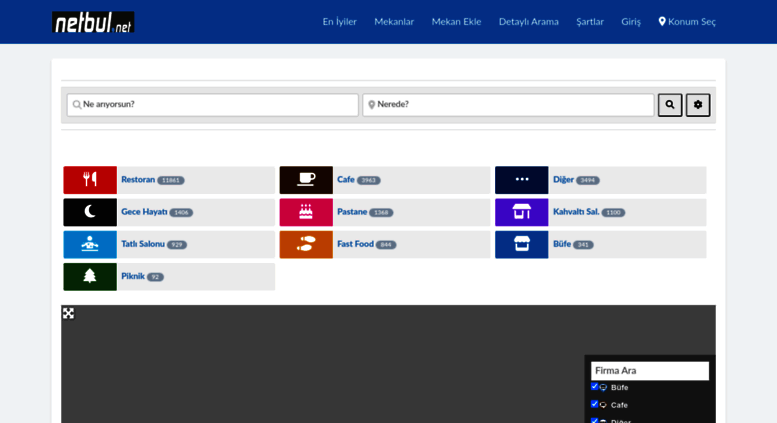Click the map pin icon beside Konum Seç
Image resolution: width=777 pixels, height=423 pixels.
tap(662, 22)
